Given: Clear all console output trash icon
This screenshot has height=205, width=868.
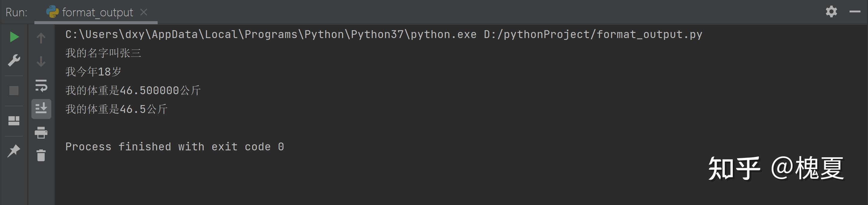Looking at the screenshot, I should pos(41,155).
